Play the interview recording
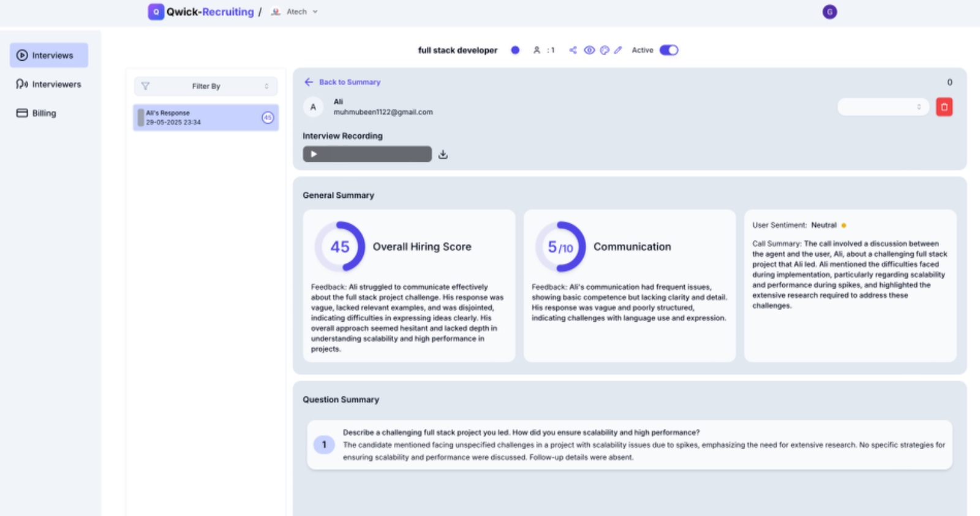980x516 pixels. (314, 154)
